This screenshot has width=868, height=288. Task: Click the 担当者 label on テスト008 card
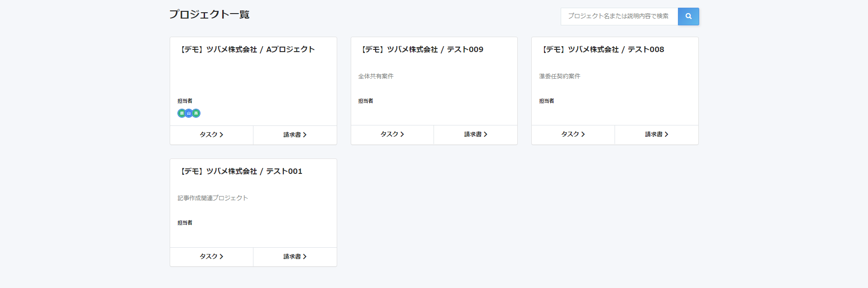546,101
